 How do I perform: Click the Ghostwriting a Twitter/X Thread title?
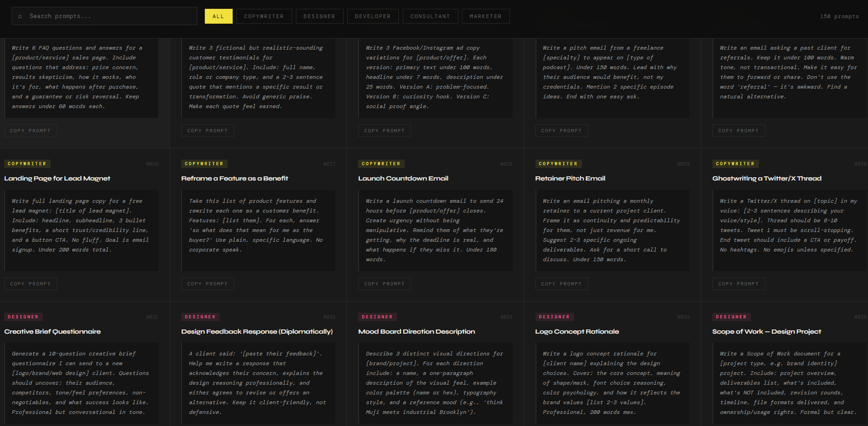pos(767,179)
